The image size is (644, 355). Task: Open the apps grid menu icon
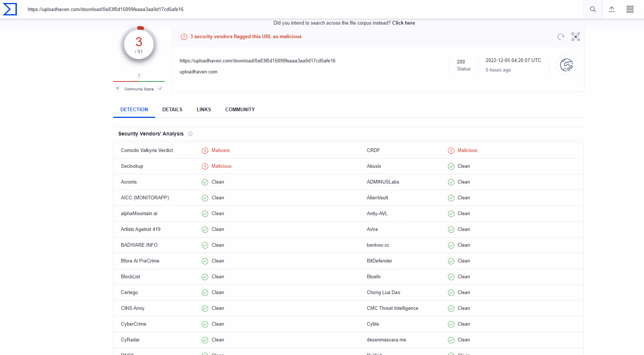coord(630,9)
